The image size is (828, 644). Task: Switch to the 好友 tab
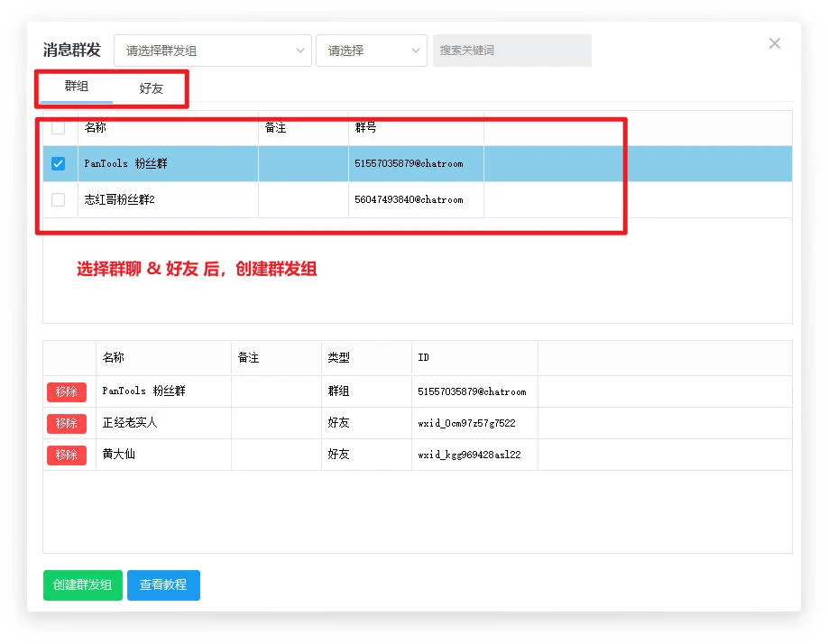point(151,88)
